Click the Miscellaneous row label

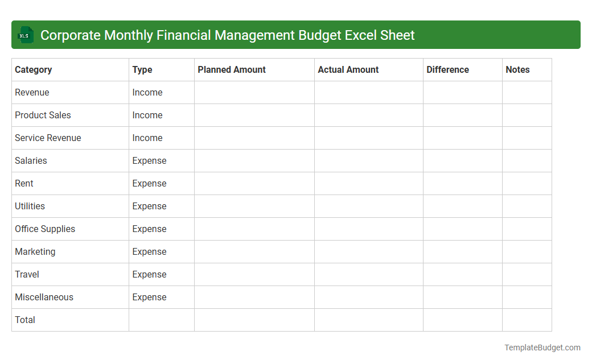pyautogui.click(x=44, y=297)
